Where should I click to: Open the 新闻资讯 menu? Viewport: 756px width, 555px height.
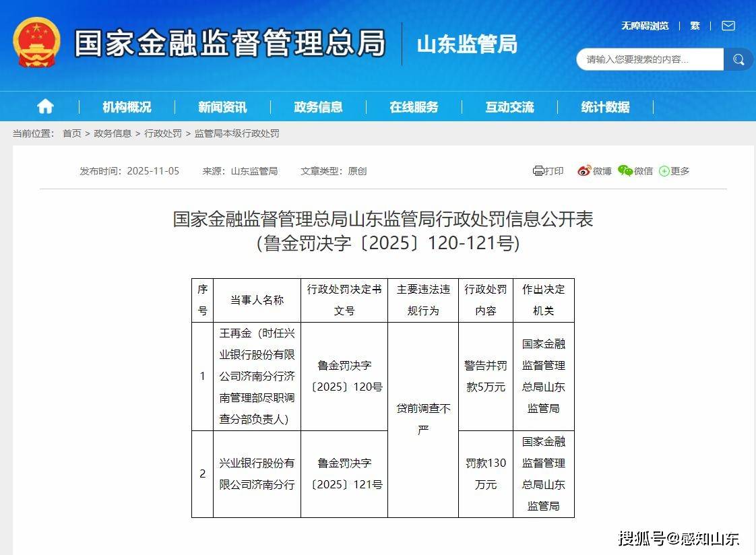(x=222, y=107)
